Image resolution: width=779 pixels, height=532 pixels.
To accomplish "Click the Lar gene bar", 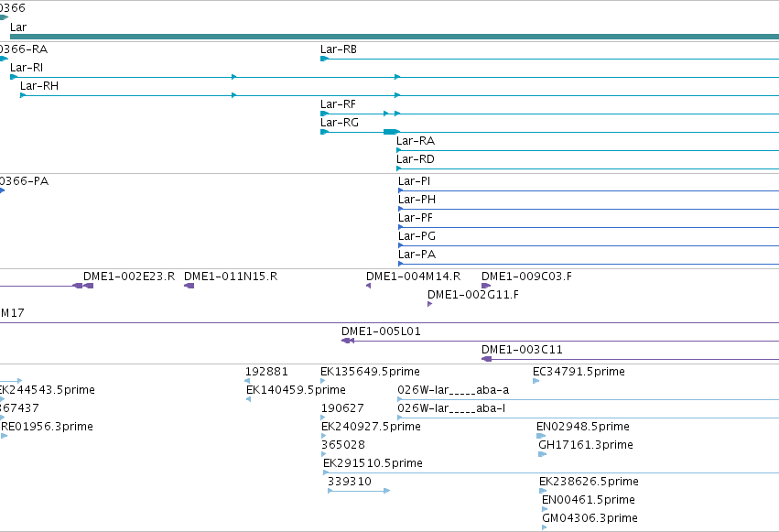I will (395, 37).
